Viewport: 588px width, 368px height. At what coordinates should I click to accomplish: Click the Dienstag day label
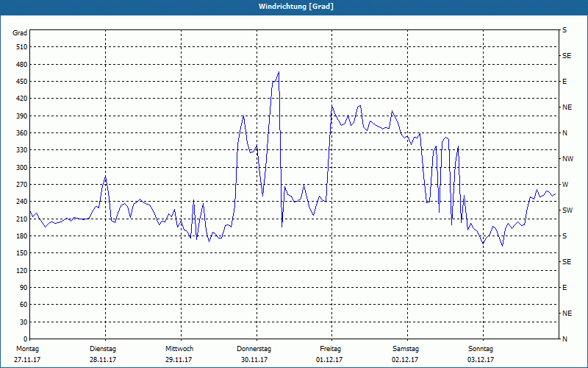(x=103, y=349)
